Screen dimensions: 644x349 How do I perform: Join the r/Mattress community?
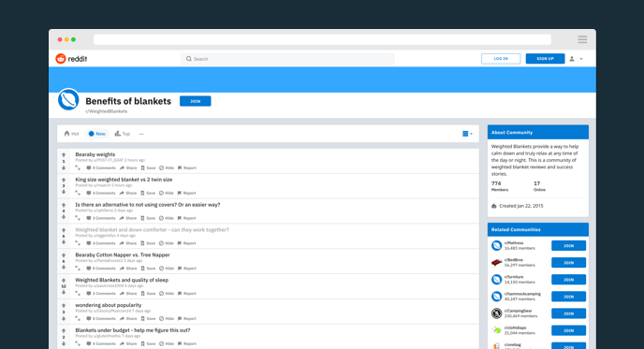coord(568,246)
